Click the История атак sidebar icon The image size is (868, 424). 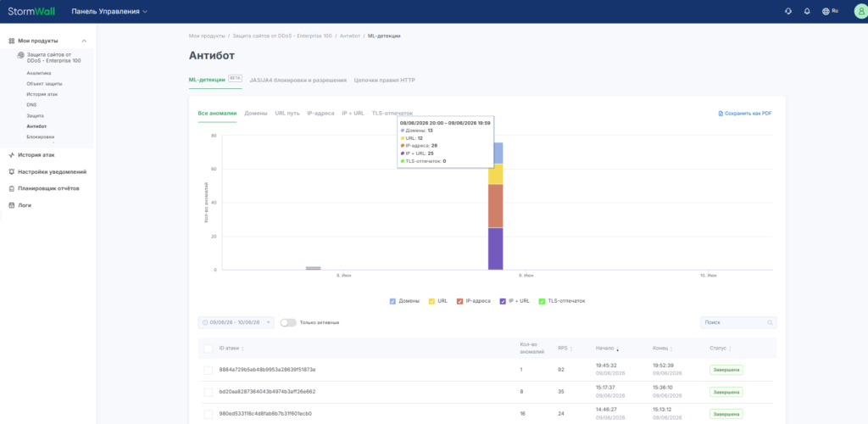(x=12, y=155)
